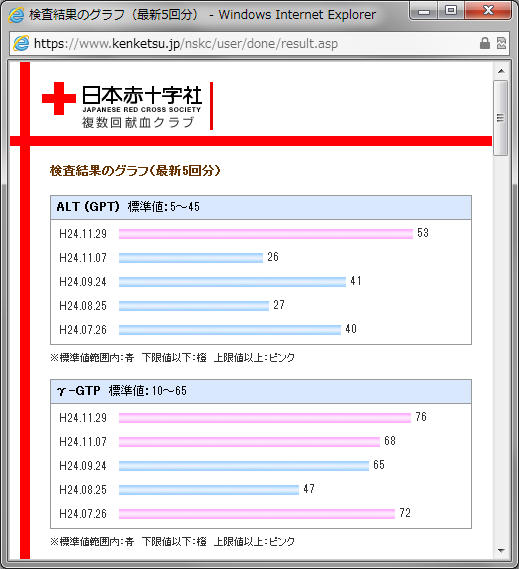Grab the vertical scrollbar thumb
This screenshot has width=519, height=569.
point(501,118)
